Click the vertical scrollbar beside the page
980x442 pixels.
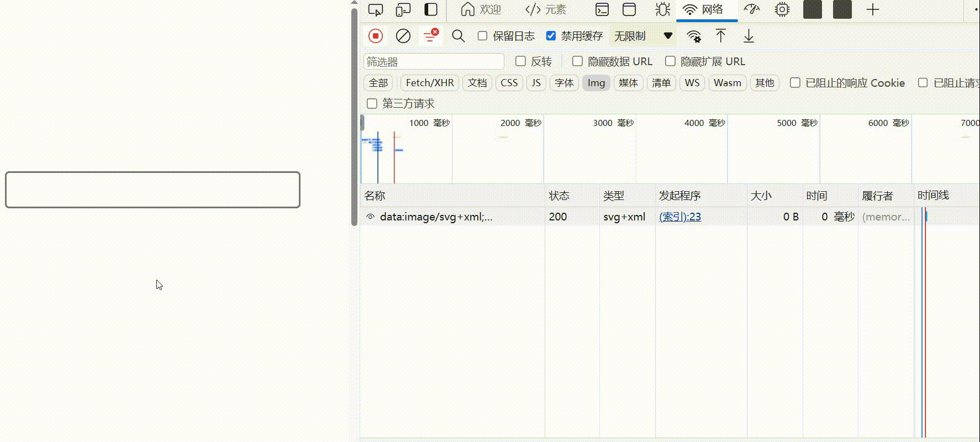pyautogui.click(x=354, y=116)
